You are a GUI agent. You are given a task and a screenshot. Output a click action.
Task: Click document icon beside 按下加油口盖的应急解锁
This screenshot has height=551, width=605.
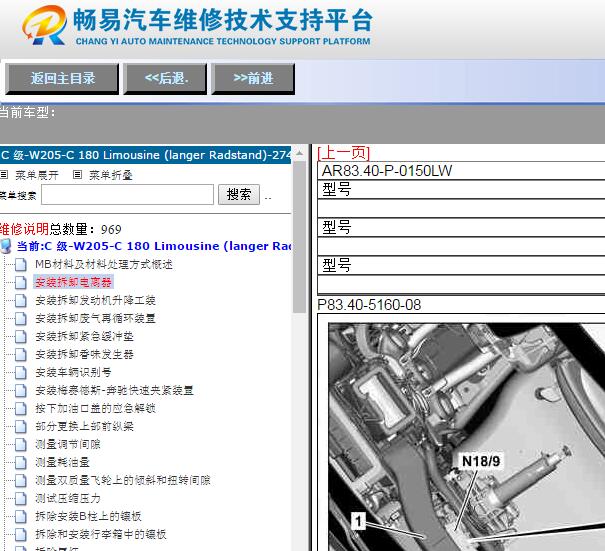(20, 408)
